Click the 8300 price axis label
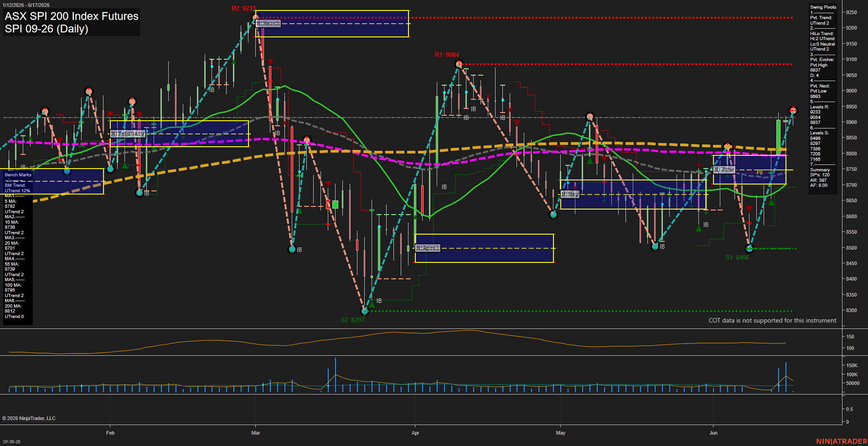 tap(851, 311)
